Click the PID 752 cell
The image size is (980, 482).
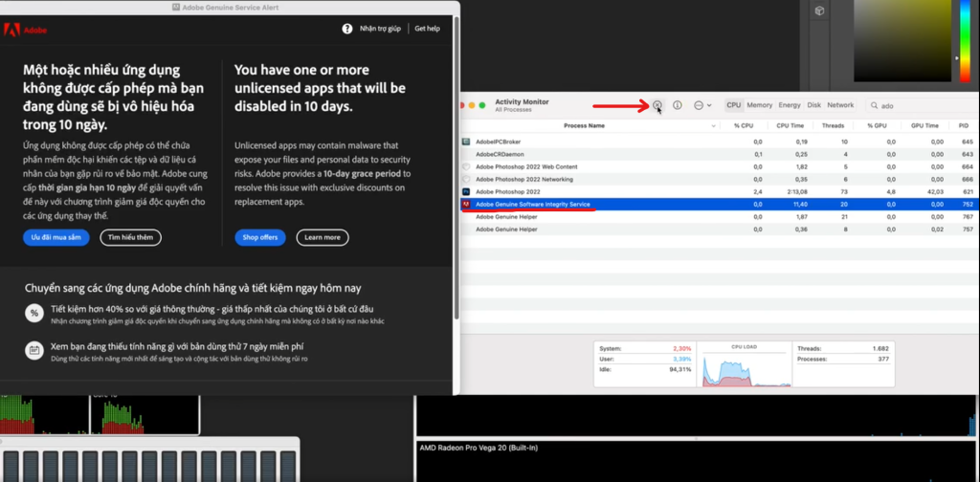[968, 204]
